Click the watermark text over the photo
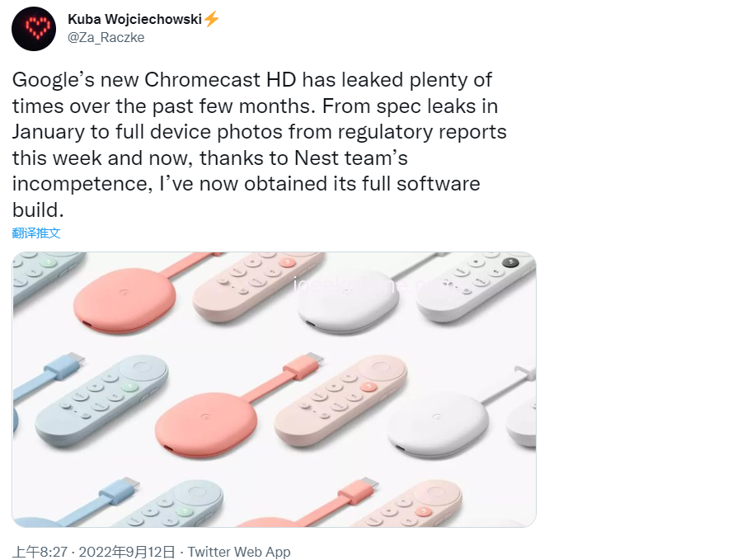737x560 pixels. pyautogui.click(x=371, y=286)
